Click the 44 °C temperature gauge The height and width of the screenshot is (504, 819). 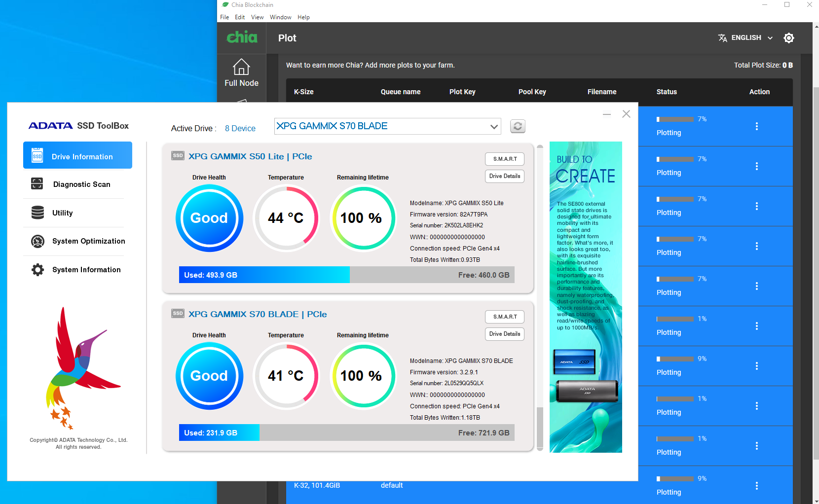[x=286, y=218]
